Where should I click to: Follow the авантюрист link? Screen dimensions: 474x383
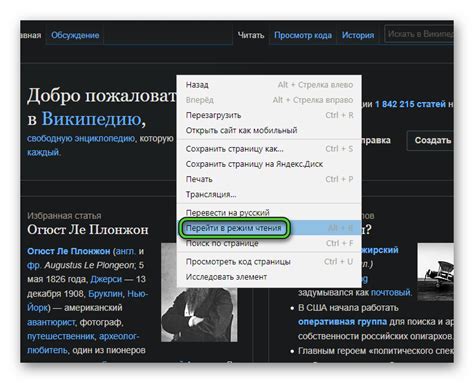51,322
